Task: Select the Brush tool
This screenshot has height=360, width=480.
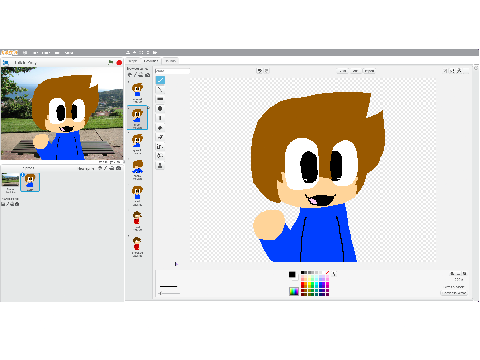Action: (160, 80)
